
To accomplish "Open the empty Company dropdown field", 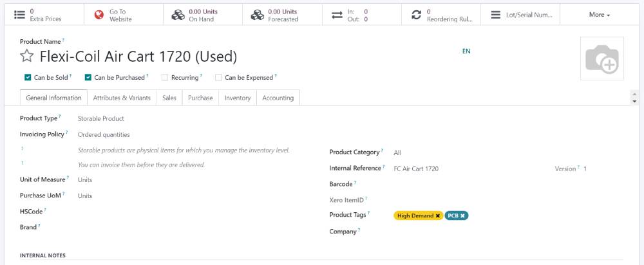I will [508, 232].
